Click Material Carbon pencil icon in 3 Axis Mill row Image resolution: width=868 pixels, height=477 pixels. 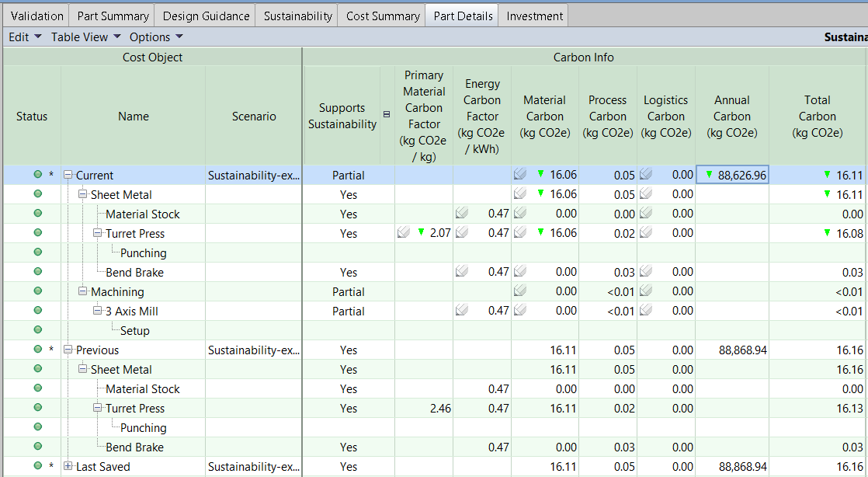520,310
